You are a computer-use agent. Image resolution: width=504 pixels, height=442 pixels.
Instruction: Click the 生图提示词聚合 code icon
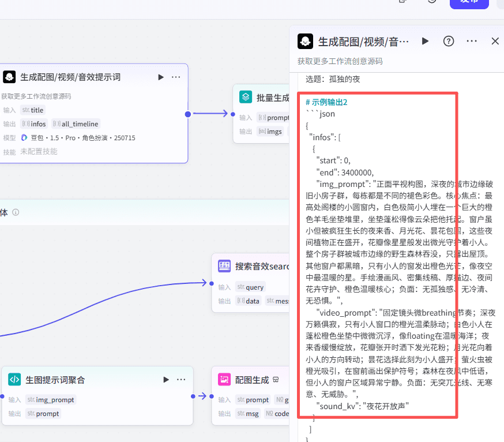click(x=14, y=380)
